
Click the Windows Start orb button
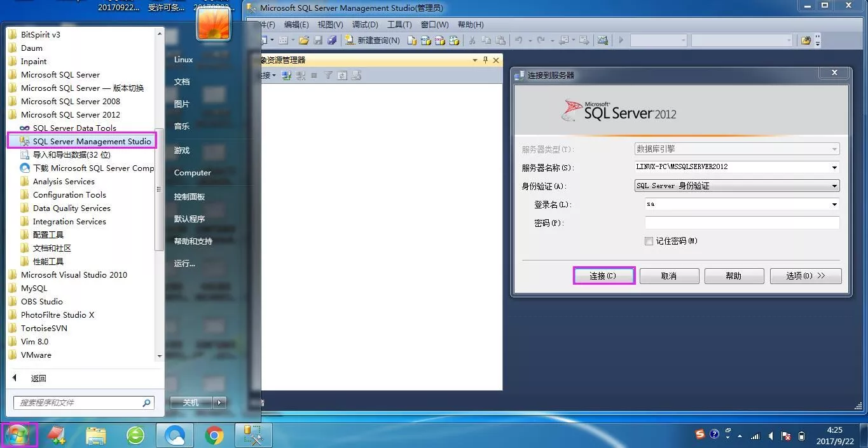click(18, 435)
